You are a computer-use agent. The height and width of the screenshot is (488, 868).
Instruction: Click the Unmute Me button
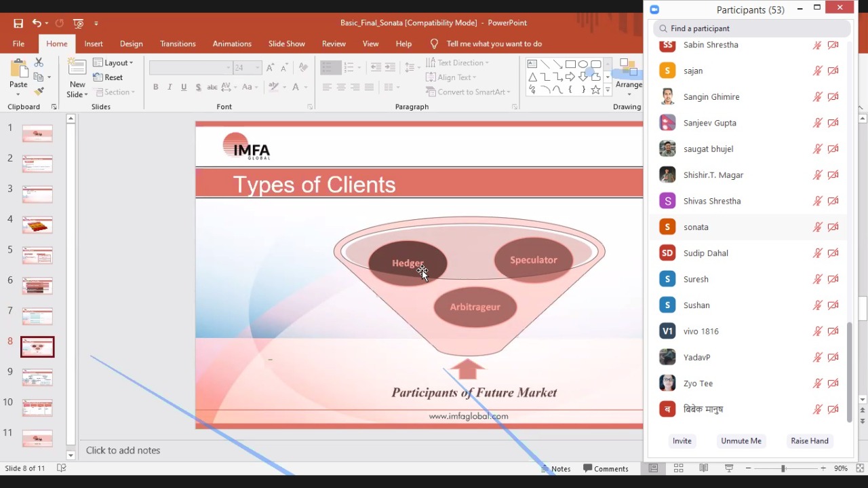741,441
